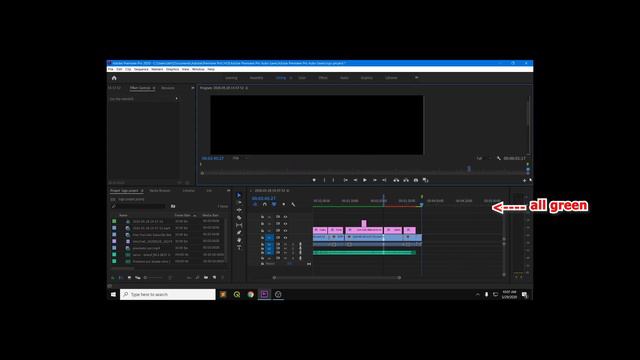Screen dimensions: 640x360
Task: Switch to Learning workspace
Action: pyautogui.click(x=231, y=78)
